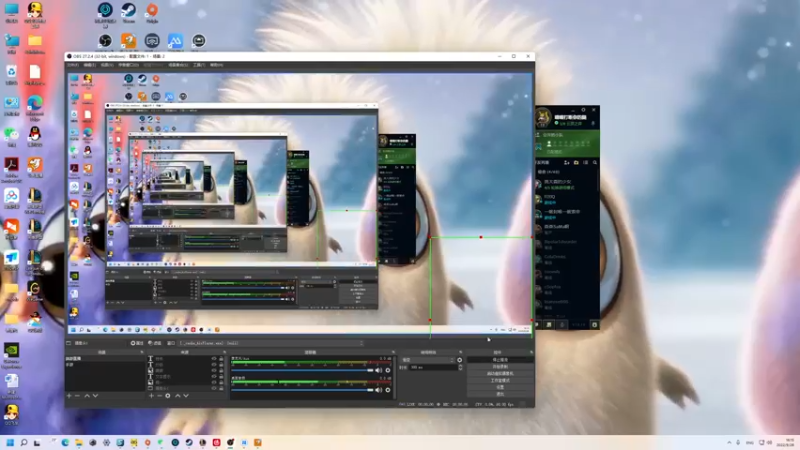
Task: Move the scene down with arrow icon
Action: (95, 396)
